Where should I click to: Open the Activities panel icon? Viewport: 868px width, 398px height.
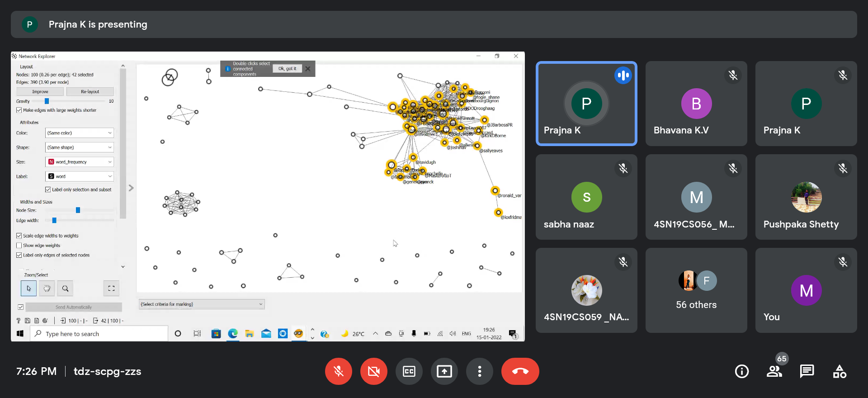840,371
